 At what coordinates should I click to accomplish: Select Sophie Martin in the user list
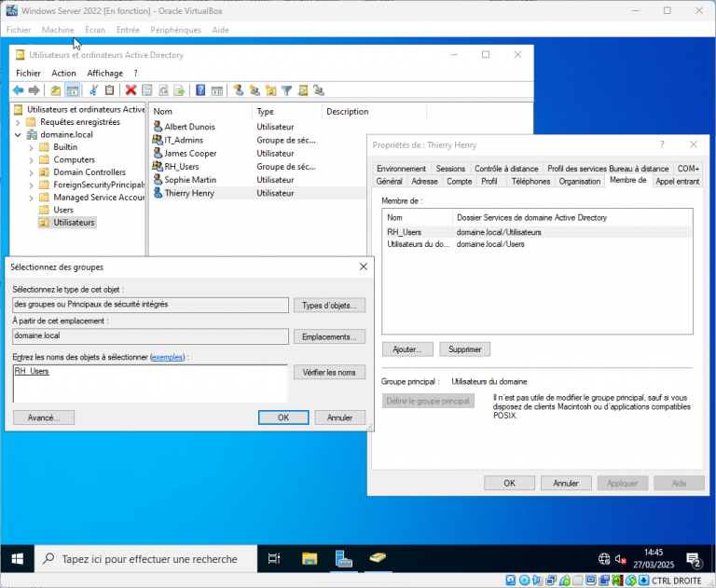190,179
